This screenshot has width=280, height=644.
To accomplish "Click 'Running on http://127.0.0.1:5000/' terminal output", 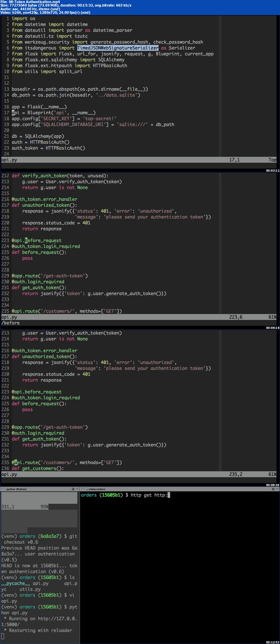I will point(39,622).
